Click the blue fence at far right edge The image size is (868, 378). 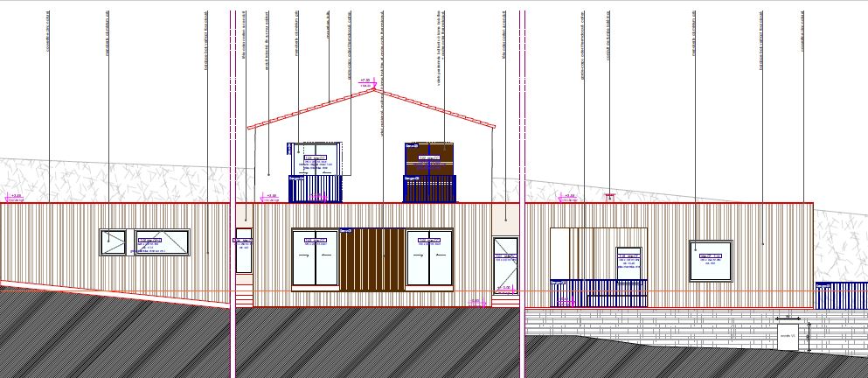click(841, 295)
